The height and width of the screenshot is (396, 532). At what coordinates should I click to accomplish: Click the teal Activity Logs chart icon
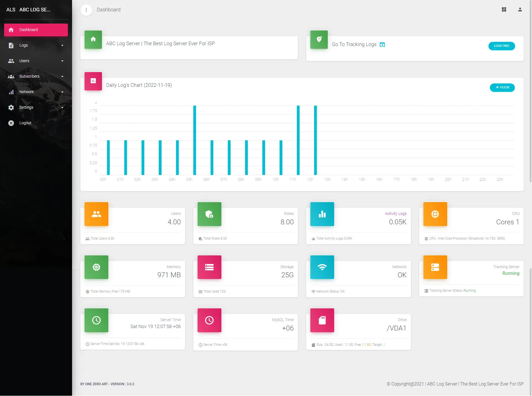(x=322, y=214)
